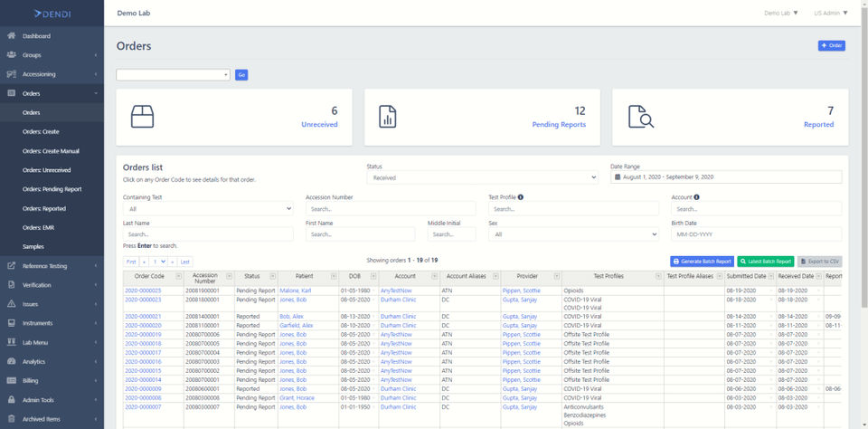
Task: Click the Reported magnifier document icon
Action: click(640, 117)
